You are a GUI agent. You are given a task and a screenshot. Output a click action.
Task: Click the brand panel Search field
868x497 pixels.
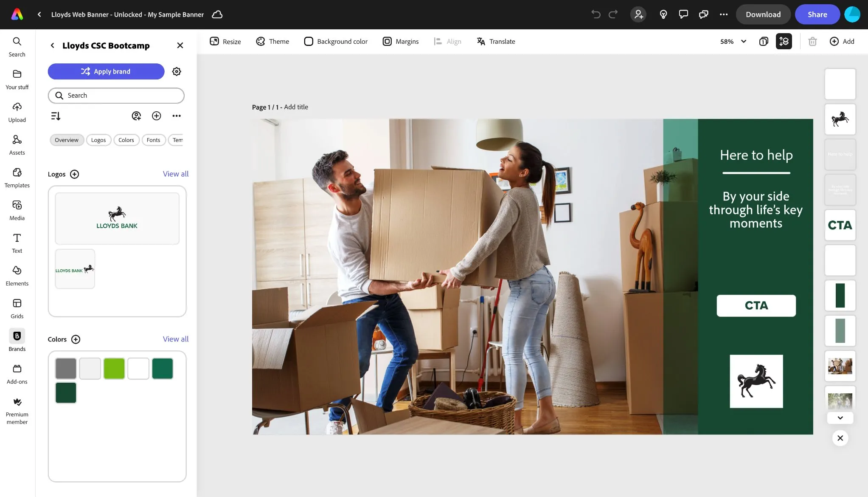116,96
